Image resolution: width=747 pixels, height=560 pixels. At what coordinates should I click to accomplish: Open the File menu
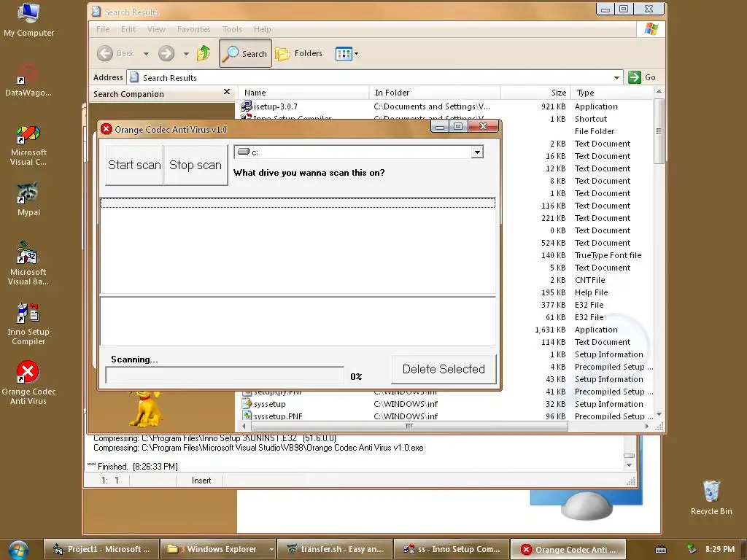point(103,29)
